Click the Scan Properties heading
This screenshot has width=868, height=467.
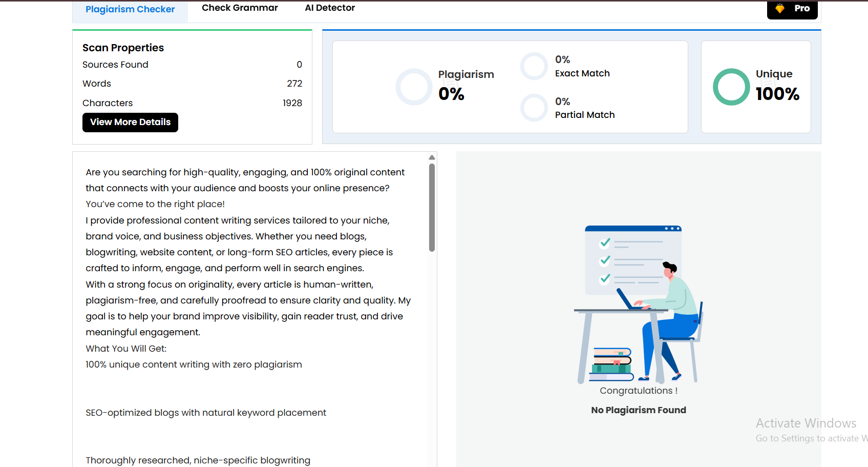point(123,47)
